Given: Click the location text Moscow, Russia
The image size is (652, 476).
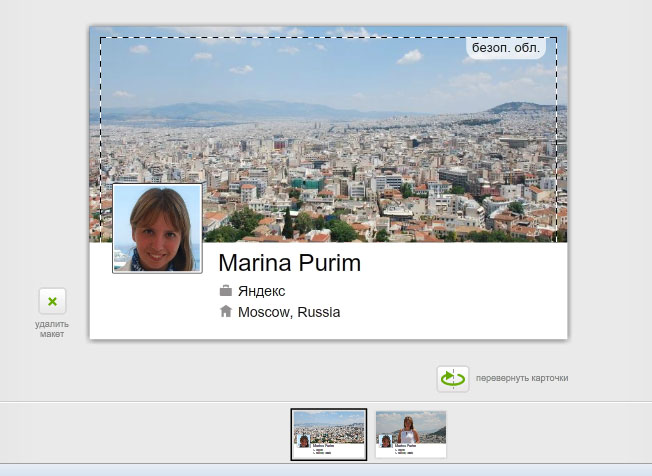Looking at the screenshot, I should [x=289, y=312].
